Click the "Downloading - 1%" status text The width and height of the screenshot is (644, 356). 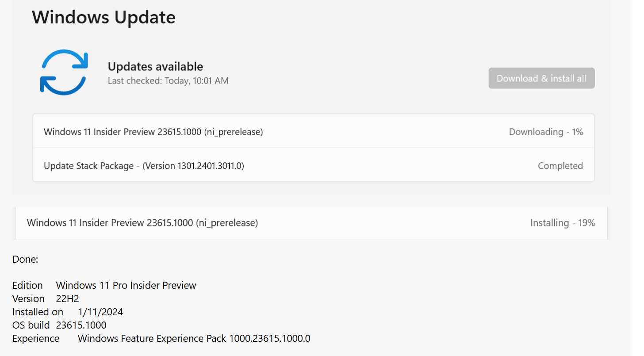coord(545,131)
